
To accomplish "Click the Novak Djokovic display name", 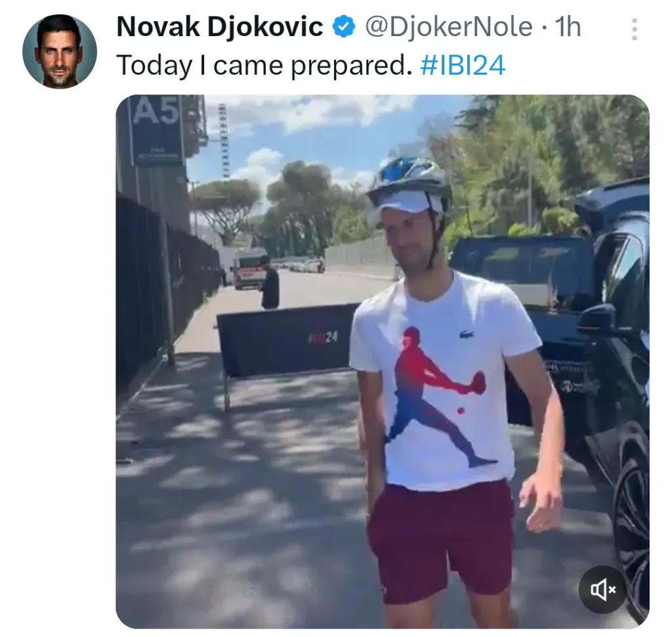I will [219, 26].
